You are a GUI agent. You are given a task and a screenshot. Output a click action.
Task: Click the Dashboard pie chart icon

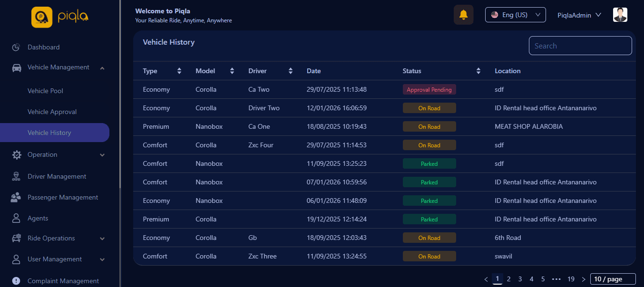tap(16, 47)
